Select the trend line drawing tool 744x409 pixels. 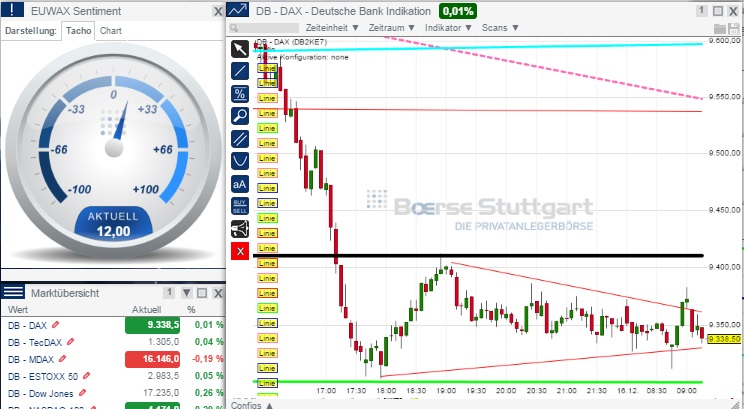240,71
